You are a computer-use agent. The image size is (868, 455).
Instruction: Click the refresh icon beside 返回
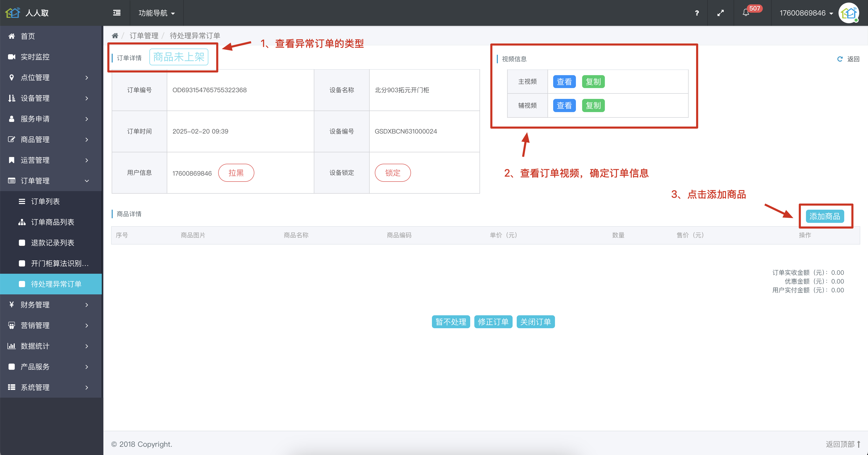click(x=840, y=59)
